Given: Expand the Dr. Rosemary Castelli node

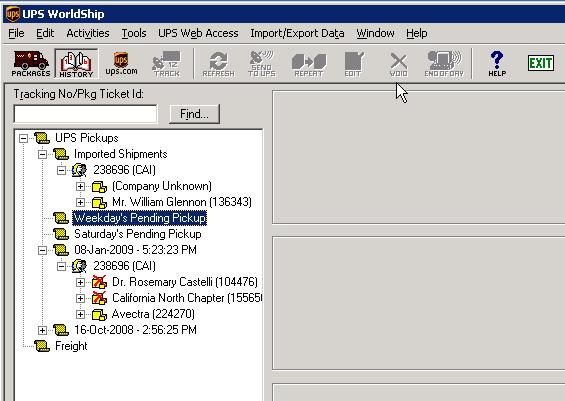Looking at the screenshot, I should 80,282.
